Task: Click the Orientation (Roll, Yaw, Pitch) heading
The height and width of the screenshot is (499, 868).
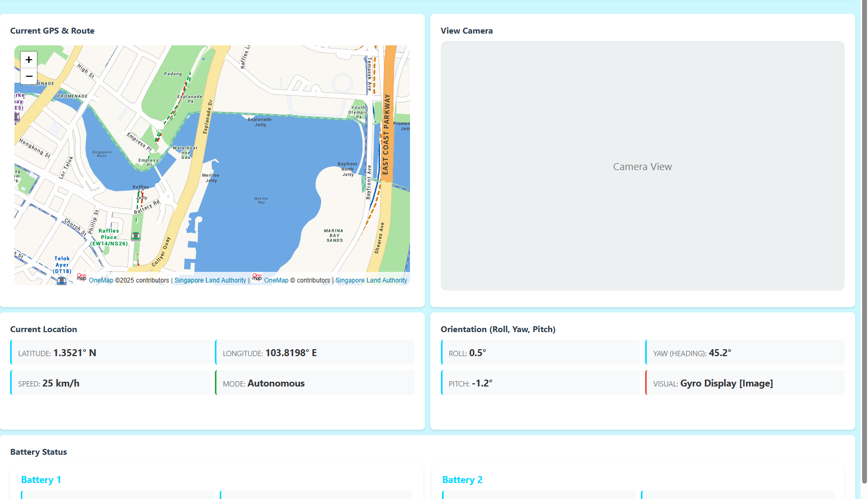Action: point(498,329)
